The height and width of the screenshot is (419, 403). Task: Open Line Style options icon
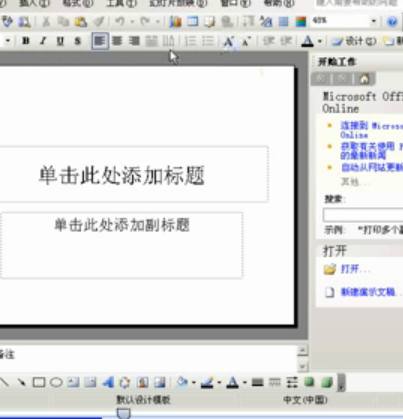pos(258,382)
